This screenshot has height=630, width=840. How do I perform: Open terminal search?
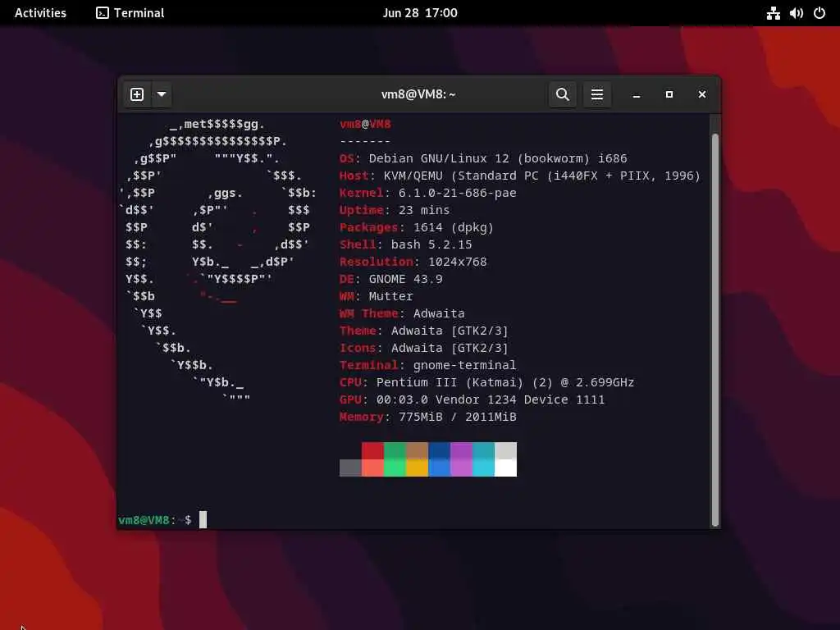(x=563, y=94)
